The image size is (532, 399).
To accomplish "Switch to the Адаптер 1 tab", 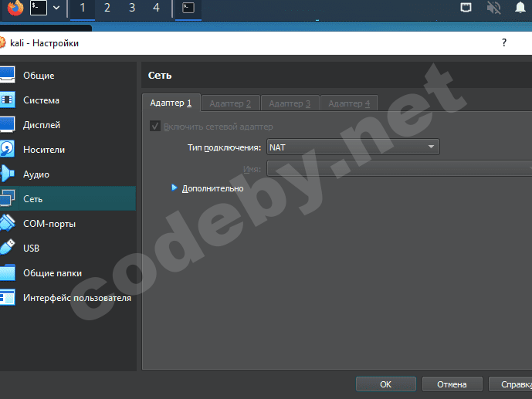I will tap(171, 103).
